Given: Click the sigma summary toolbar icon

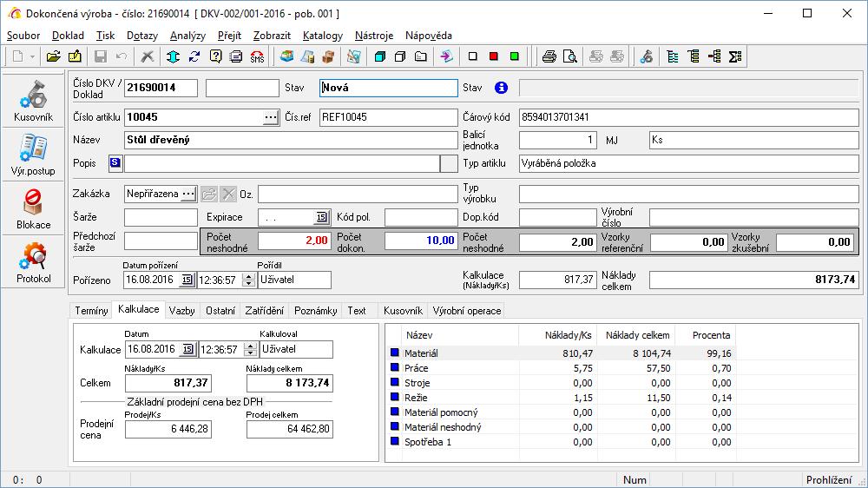Looking at the screenshot, I should pyautogui.click(x=735, y=56).
